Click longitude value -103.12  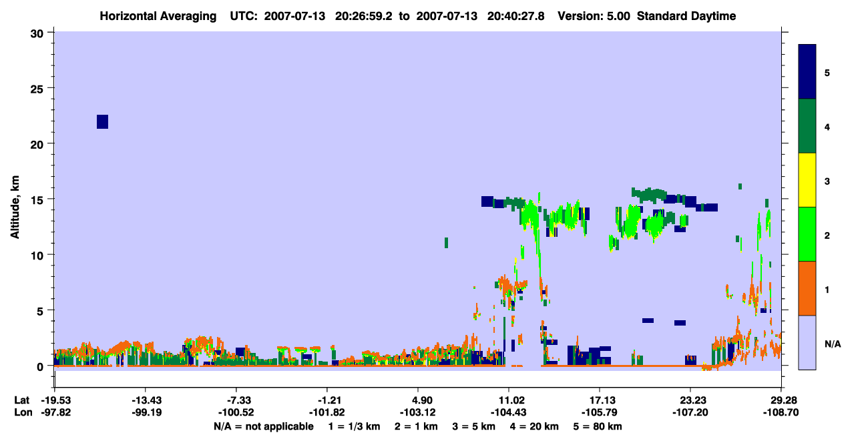coord(419,412)
